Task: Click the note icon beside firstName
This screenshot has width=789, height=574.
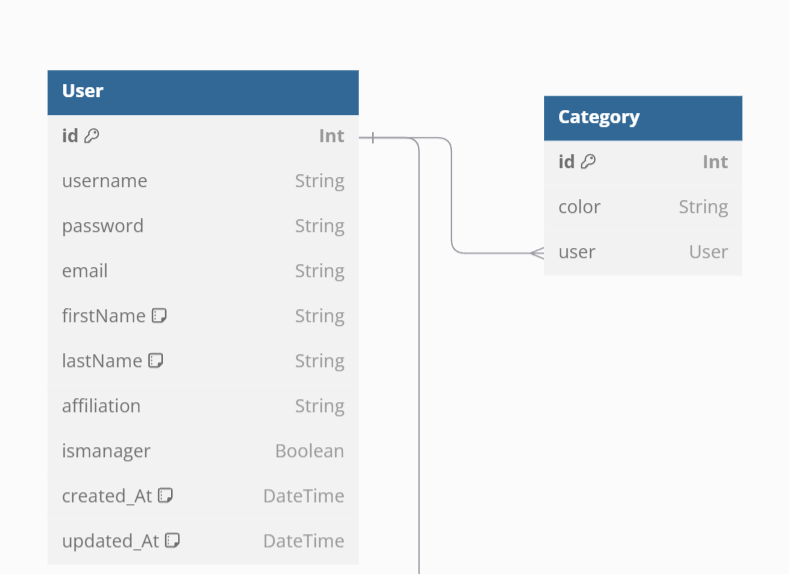Action: coord(159,316)
